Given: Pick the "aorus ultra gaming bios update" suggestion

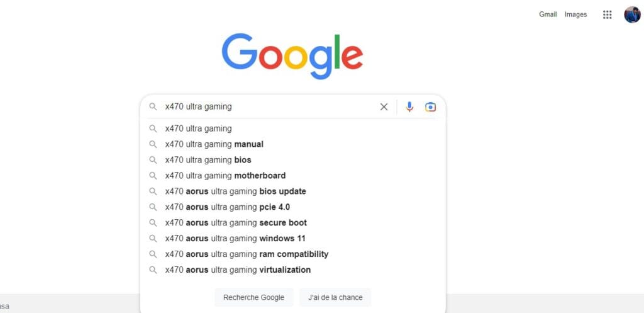Looking at the screenshot, I should [x=235, y=191].
